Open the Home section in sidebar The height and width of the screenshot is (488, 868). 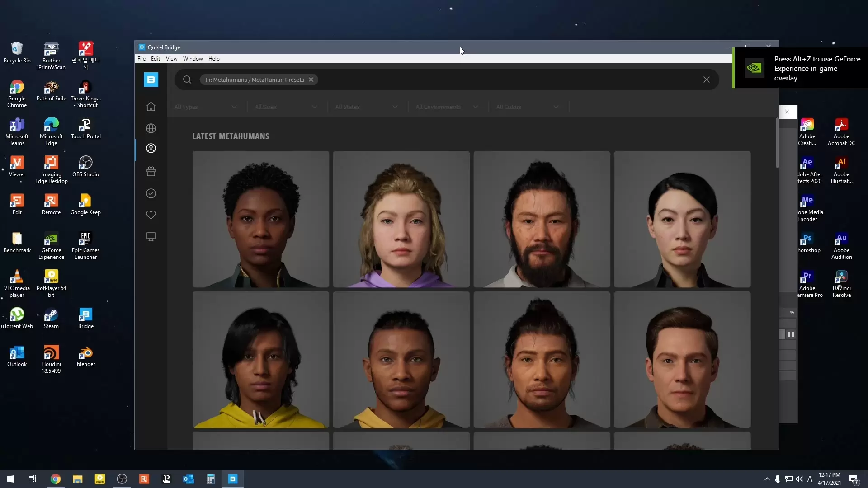pyautogui.click(x=151, y=107)
